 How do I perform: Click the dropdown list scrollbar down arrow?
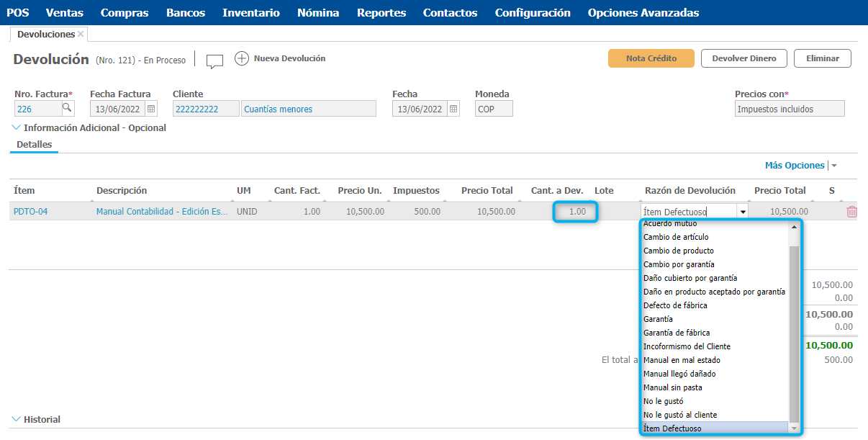[795, 428]
